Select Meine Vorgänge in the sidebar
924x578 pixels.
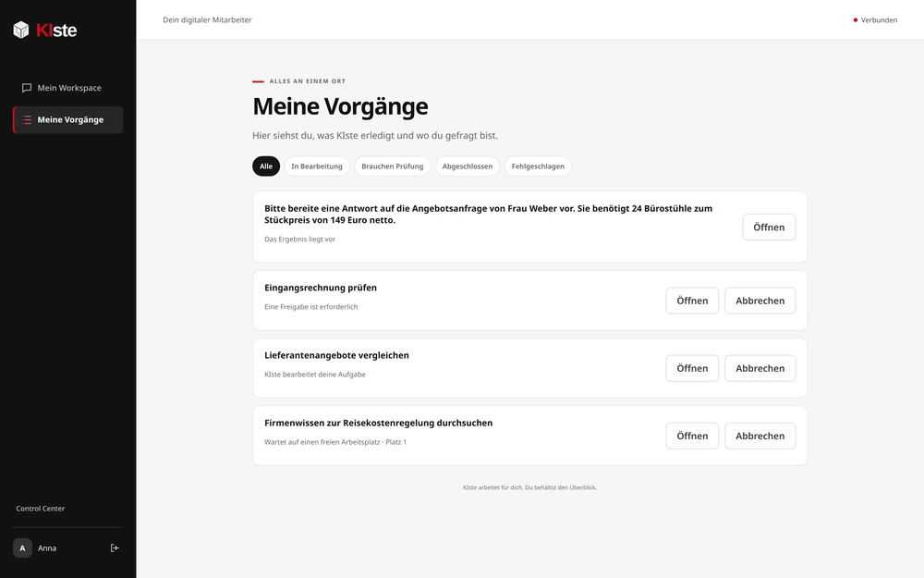click(x=67, y=119)
